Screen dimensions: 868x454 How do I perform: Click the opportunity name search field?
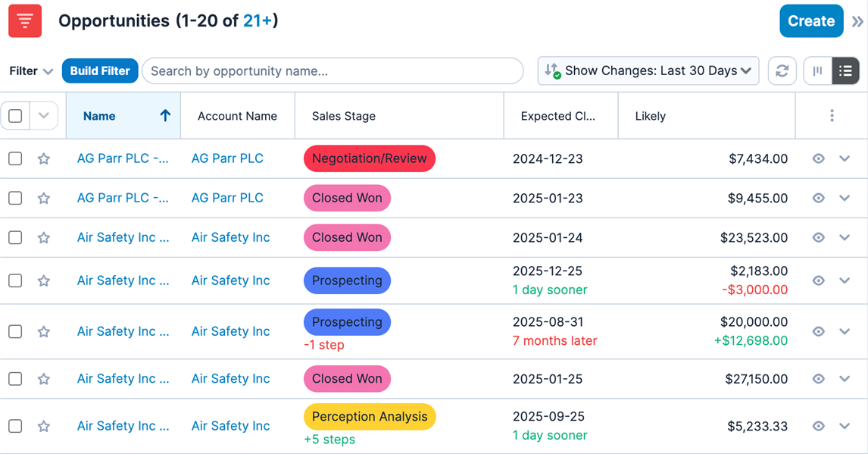pos(333,70)
